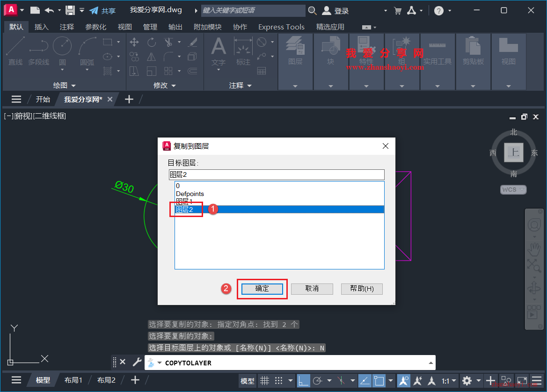Expand command history arrow in command line

(431, 363)
